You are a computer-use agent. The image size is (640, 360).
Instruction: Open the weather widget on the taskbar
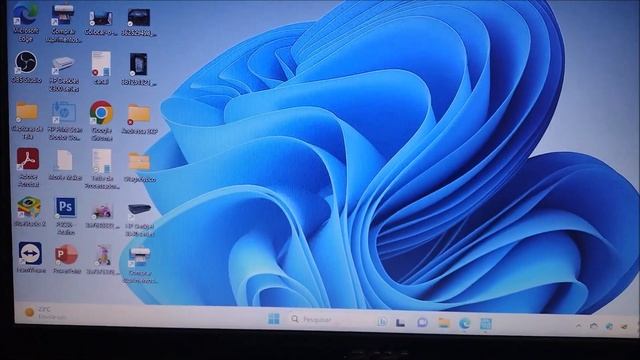click(45, 313)
